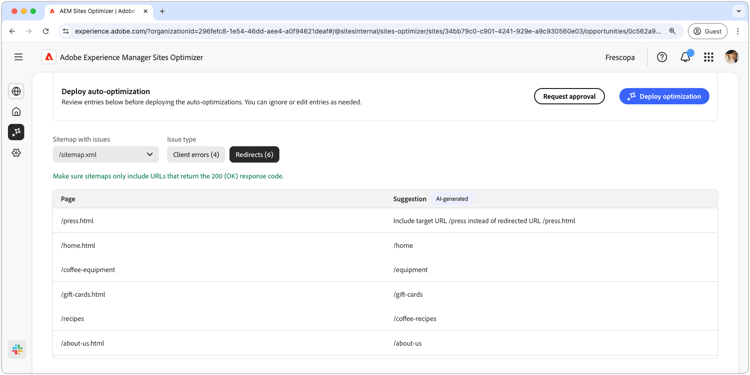Click the browser back arrow

[12, 31]
